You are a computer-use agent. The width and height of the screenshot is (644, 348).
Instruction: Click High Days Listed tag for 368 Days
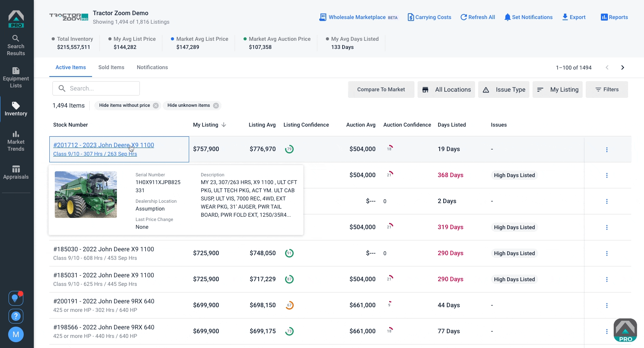(x=514, y=175)
